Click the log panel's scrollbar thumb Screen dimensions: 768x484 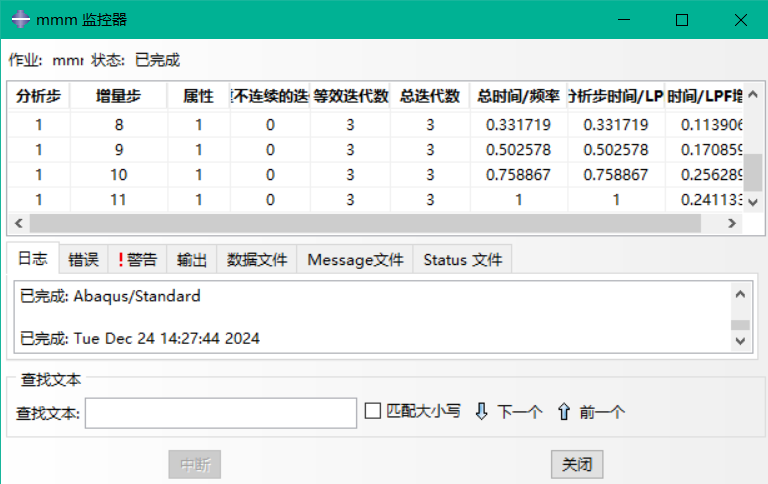tap(741, 325)
